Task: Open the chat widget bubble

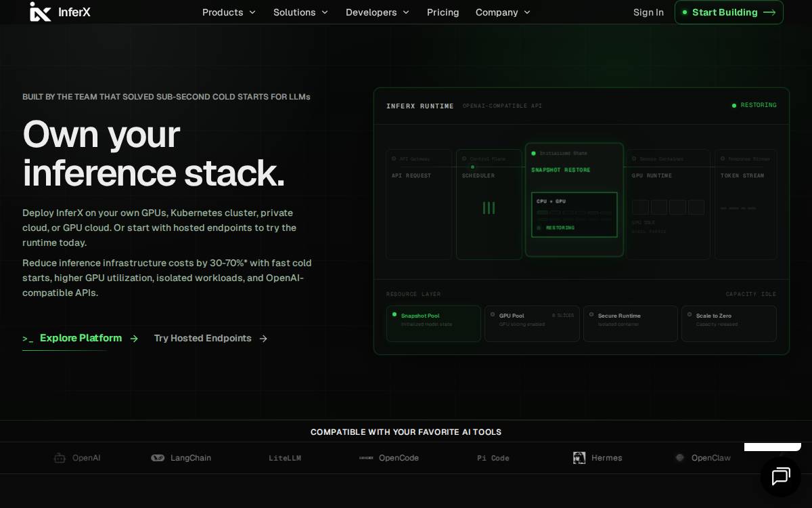Action: pos(780,476)
